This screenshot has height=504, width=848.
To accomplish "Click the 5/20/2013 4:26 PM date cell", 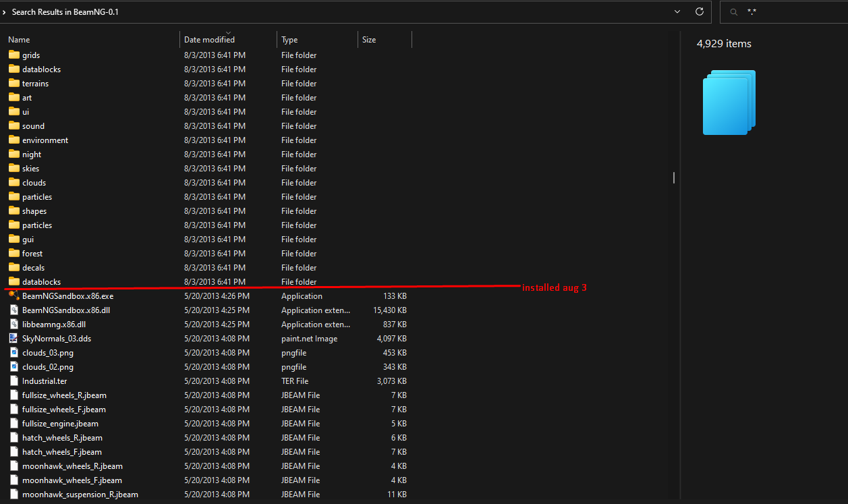I will click(x=217, y=296).
